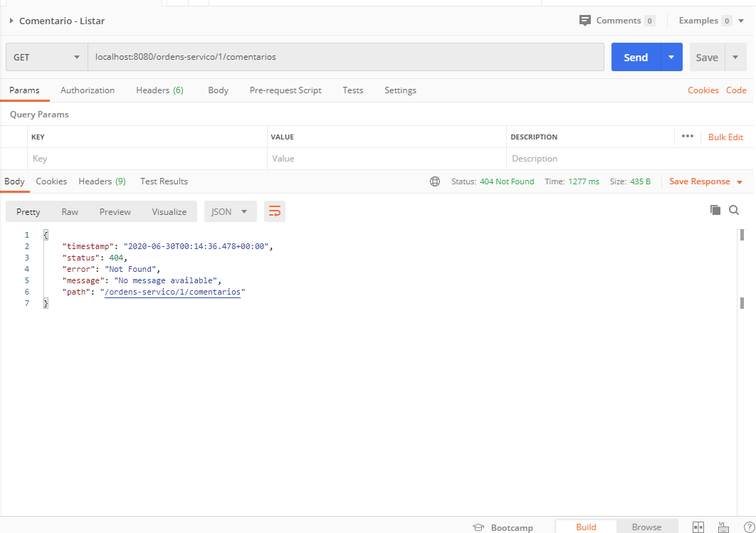Click the Bulk Edit link
The height and width of the screenshot is (533, 756).
coord(725,137)
